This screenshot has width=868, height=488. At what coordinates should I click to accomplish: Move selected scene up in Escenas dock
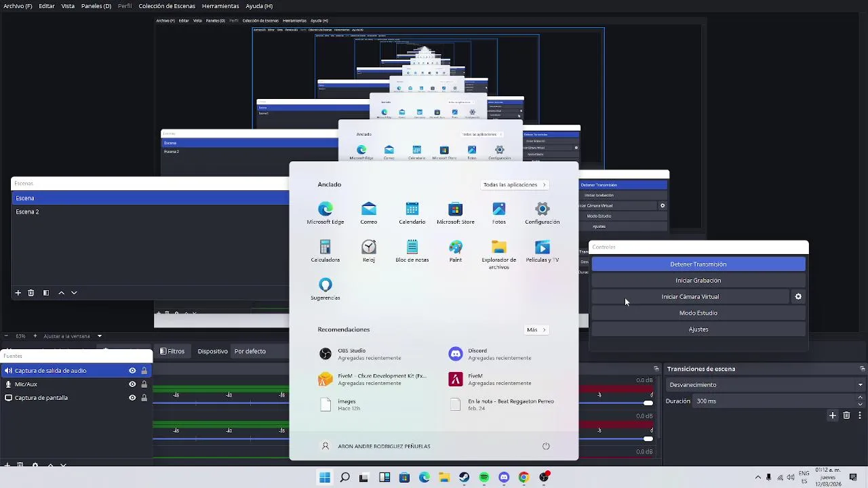point(61,293)
